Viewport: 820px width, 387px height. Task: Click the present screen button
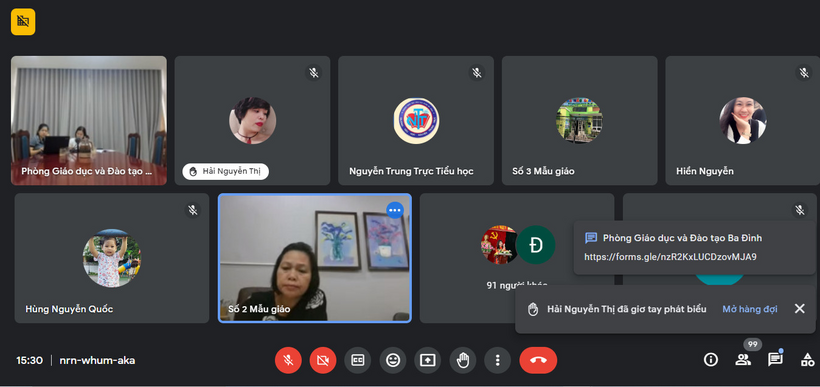click(428, 360)
